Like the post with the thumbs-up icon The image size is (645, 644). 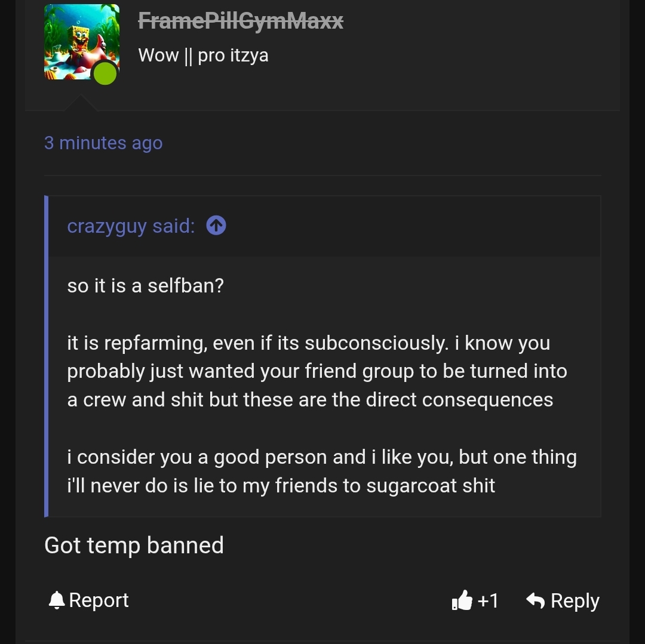point(462,600)
